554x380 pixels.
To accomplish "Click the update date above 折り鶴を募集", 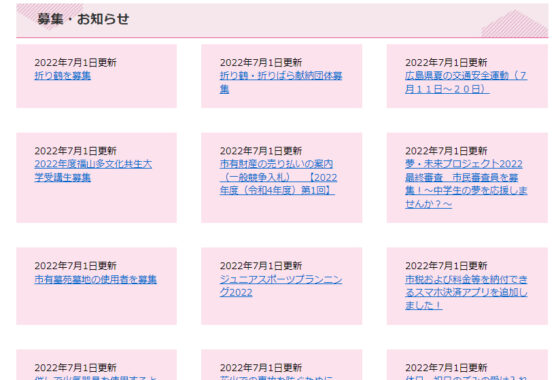I will (x=75, y=63).
